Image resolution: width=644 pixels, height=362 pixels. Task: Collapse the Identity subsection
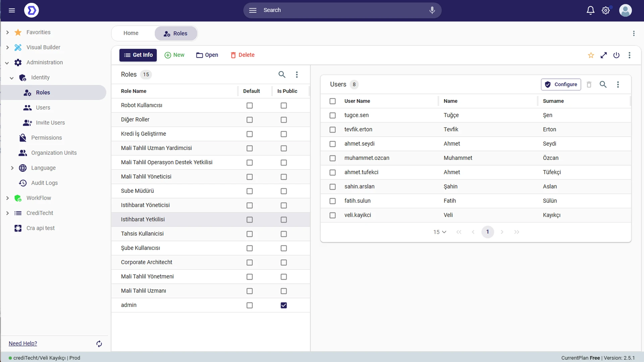[x=12, y=78]
